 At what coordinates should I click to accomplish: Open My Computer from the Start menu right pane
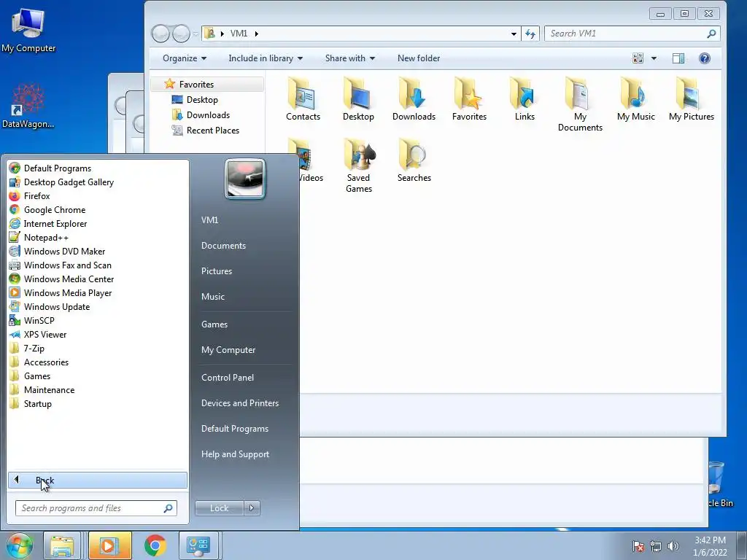coord(228,350)
